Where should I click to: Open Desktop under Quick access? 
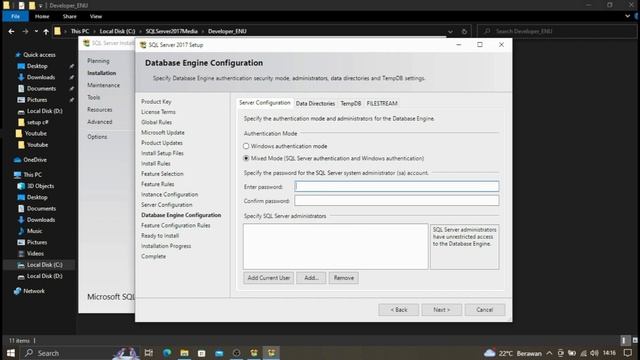[37, 66]
